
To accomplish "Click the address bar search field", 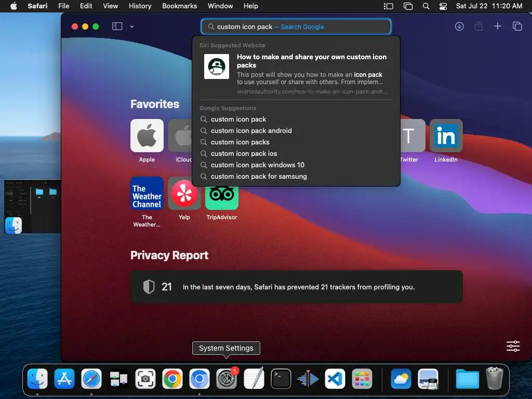I will pos(296,26).
